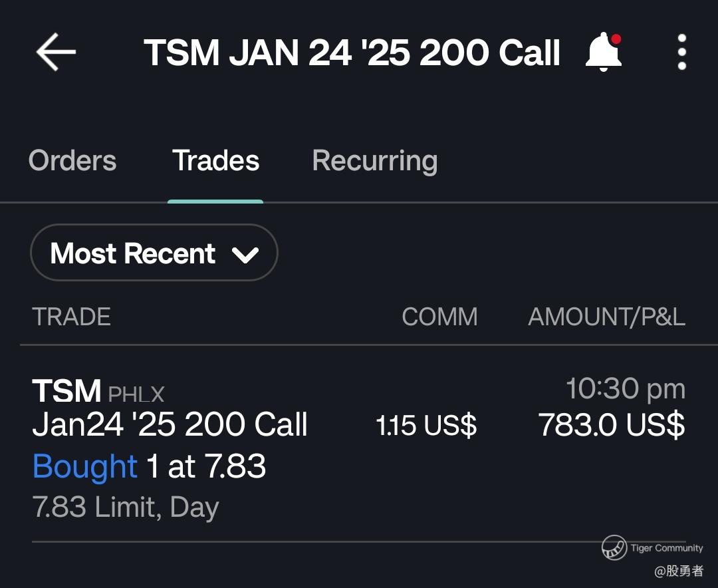
Task: Click the chevron beside Most Recent
Action: point(245,255)
